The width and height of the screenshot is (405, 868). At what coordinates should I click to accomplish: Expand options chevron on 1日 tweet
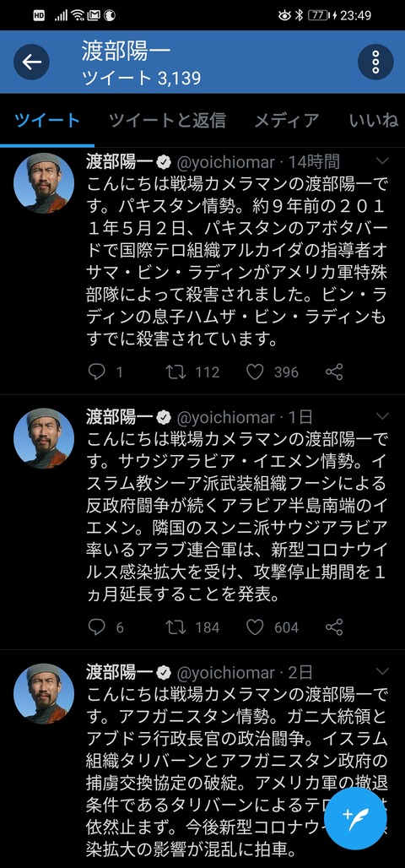coord(382,416)
